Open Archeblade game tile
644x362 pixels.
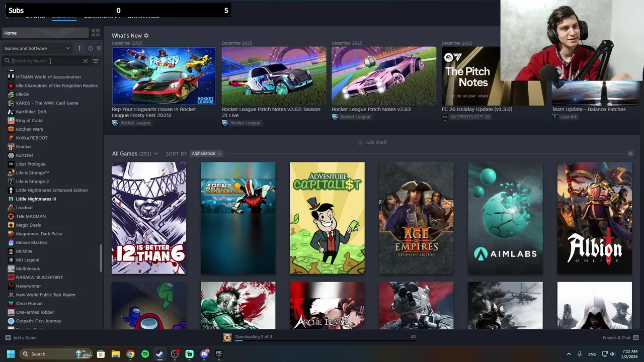[327, 305]
